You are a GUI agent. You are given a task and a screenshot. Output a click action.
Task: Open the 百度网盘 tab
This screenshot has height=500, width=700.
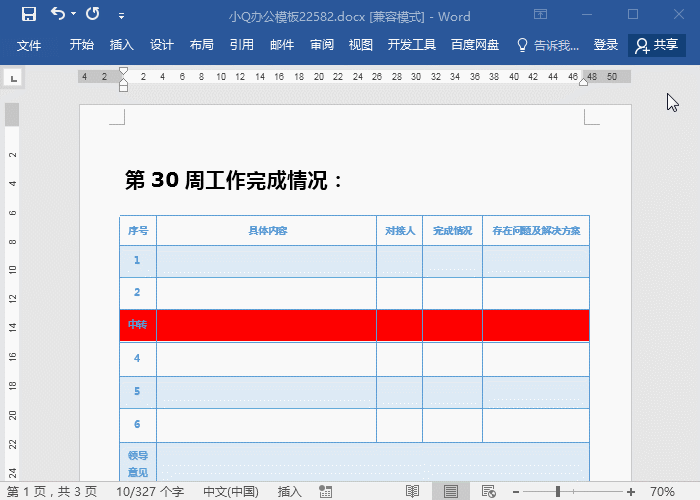tap(475, 45)
